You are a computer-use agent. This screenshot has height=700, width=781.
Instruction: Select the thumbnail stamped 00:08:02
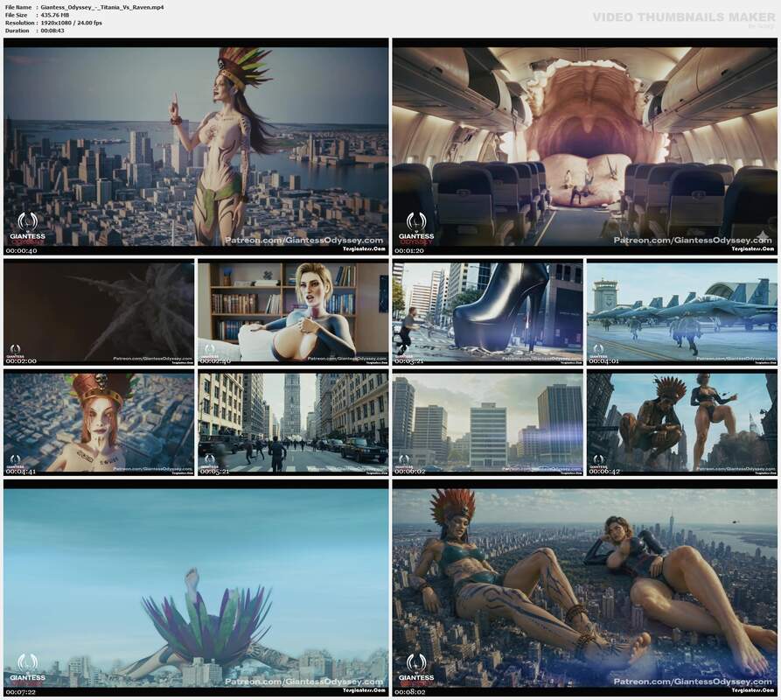point(585,588)
